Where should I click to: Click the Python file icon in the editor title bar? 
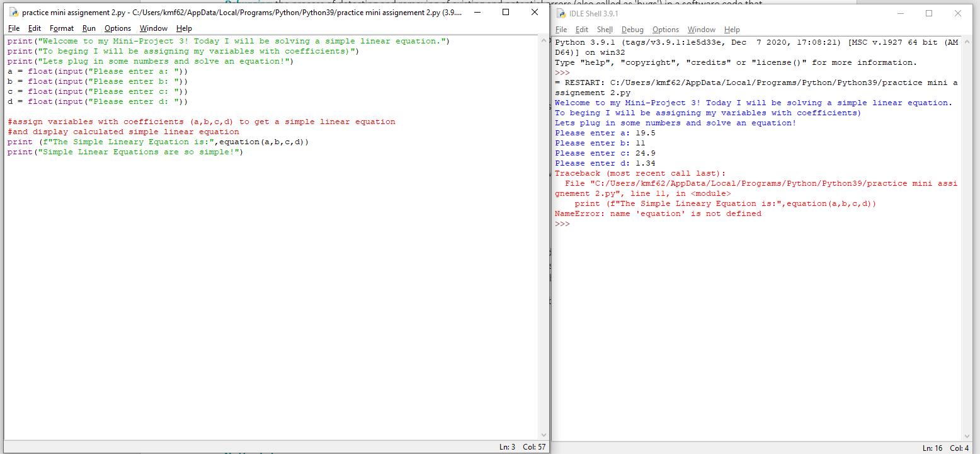(14, 13)
